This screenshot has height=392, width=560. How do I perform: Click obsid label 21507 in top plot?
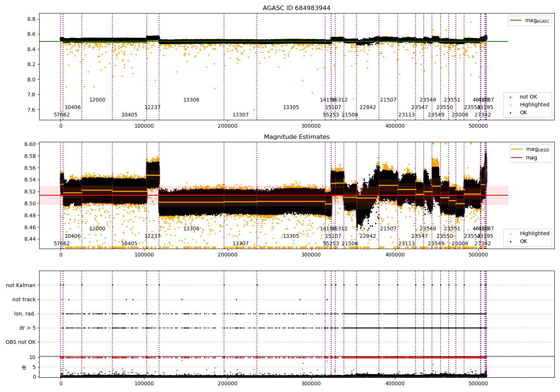(388, 100)
